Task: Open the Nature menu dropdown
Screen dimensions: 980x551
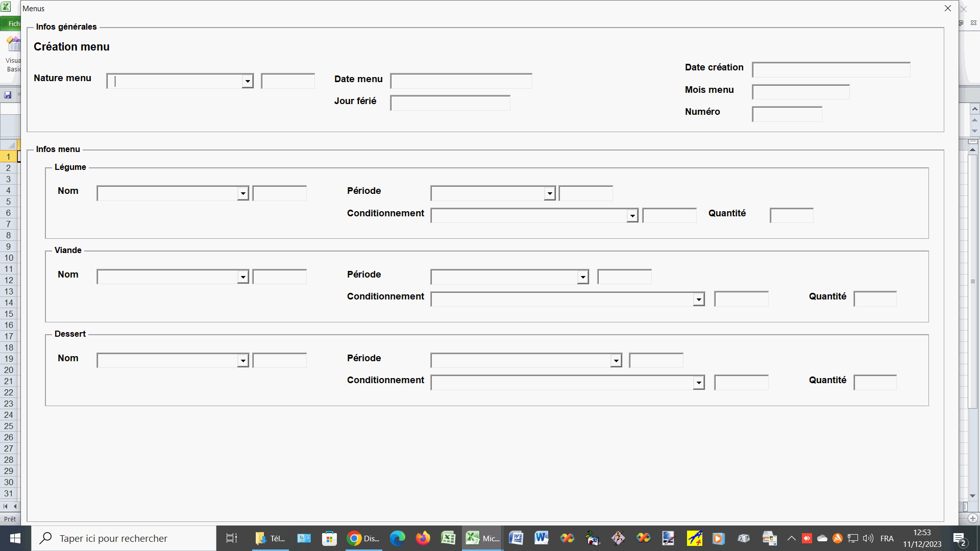Action: [248, 81]
